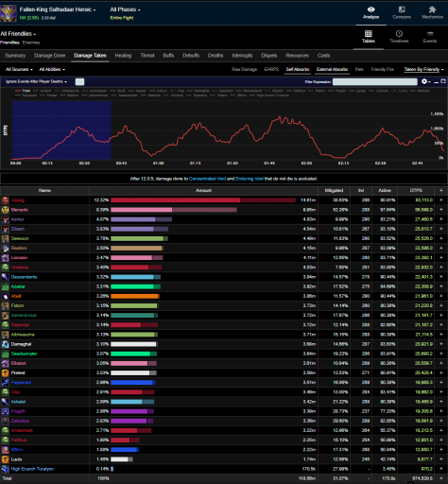This screenshot has width=448, height=484.
Task: Click the boss portrait icon for Fallen-King
Action: coord(9,13)
